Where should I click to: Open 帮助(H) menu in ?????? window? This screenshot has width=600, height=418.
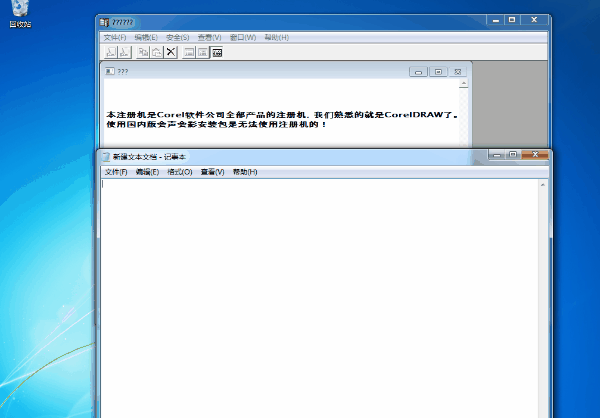click(277, 37)
